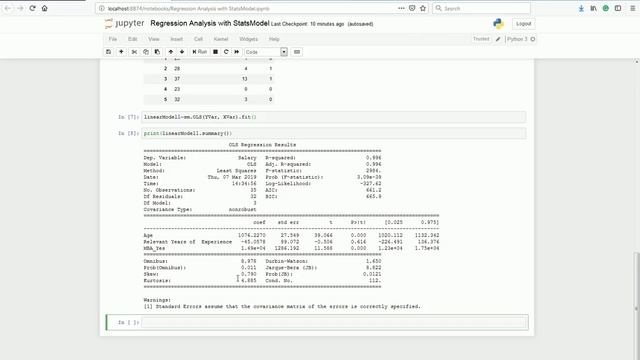Screen dimensions: 640x360
Task: Click the browser forward arrow
Action: coord(20,8)
